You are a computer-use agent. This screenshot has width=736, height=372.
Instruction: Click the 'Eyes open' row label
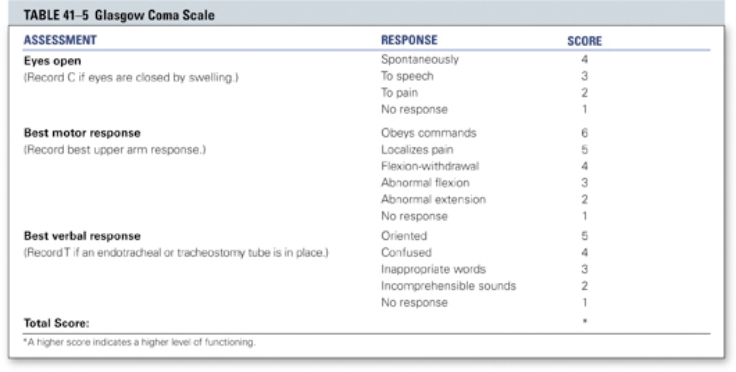click(53, 61)
